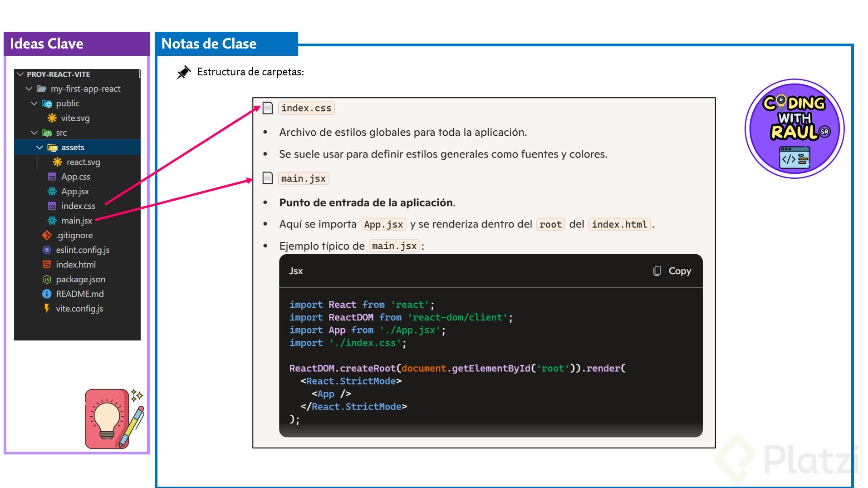This screenshot has width=868, height=488.
Task: Collapse the PROY-REACT-VITE root chevron
Action: (20, 74)
